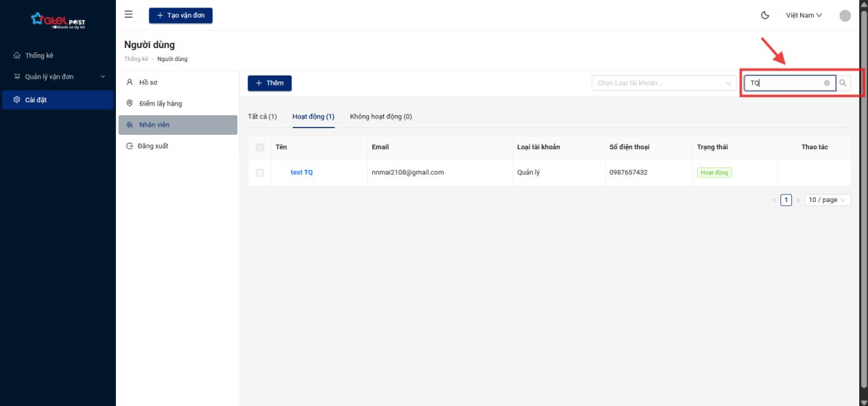Image resolution: width=868 pixels, height=406 pixels.
Task: Click the search magnifier icon
Action: 843,83
